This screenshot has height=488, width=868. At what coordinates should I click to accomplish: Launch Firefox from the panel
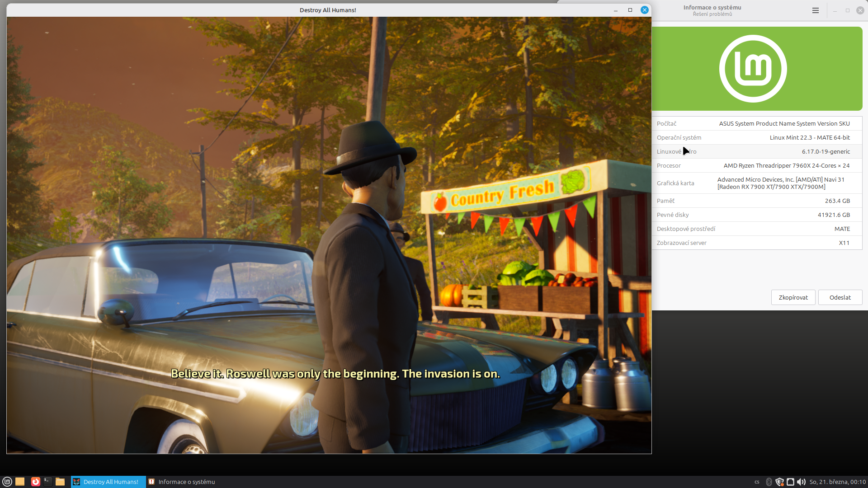click(x=35, y=482)
